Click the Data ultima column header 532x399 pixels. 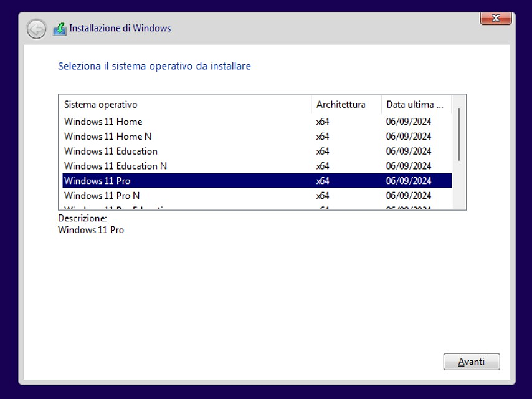click(x=417, y=105)
